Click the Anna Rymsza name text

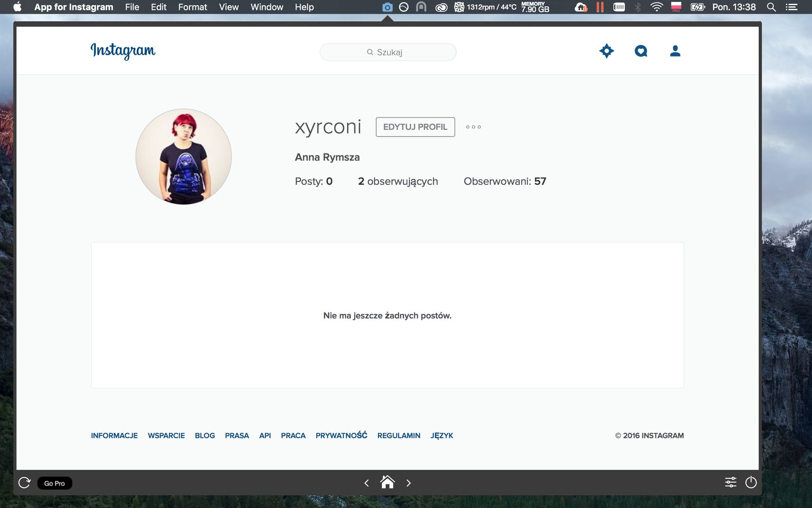[x=327, y=157]
